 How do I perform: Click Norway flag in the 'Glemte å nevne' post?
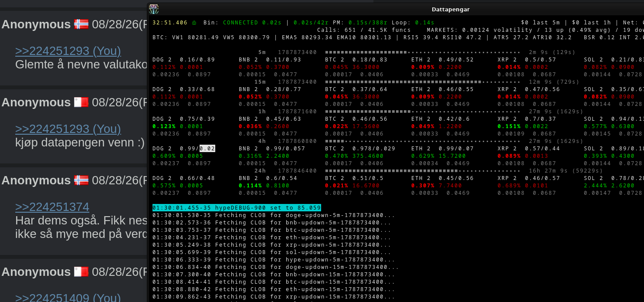coord(81,24)
